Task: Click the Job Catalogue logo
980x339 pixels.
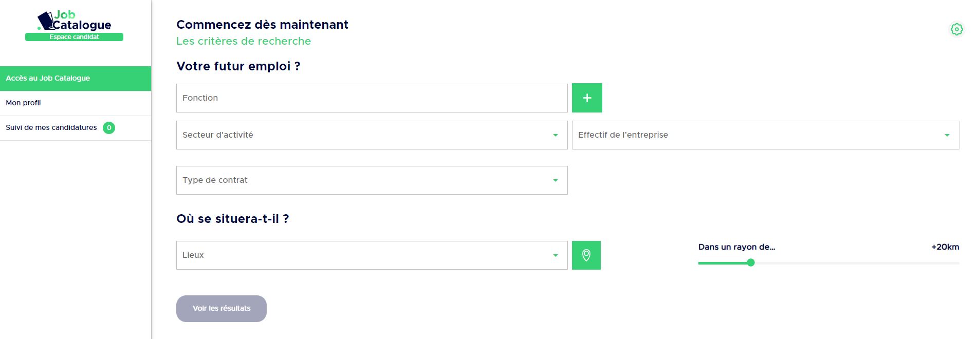Action: (x=74, y=21)
